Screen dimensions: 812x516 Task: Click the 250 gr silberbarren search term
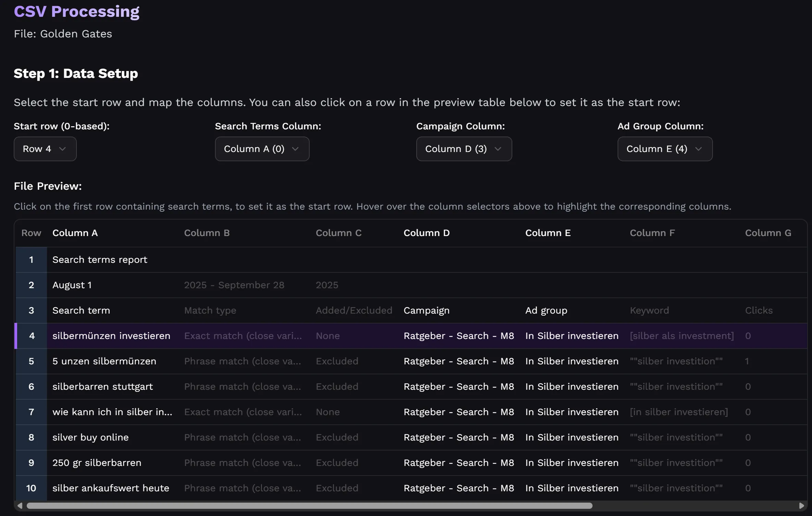[x=96, y=463]
